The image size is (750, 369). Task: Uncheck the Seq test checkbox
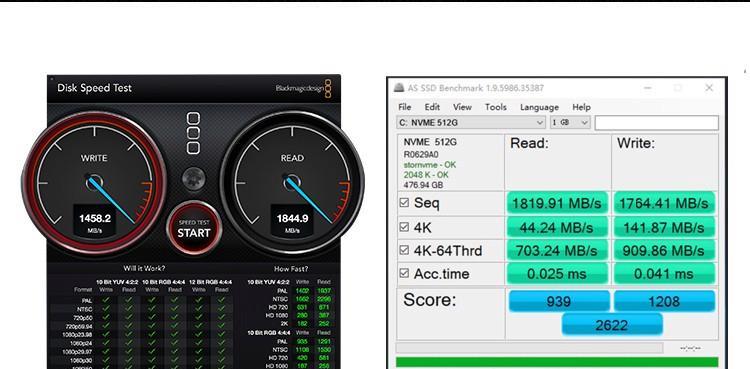coord(404,202)
